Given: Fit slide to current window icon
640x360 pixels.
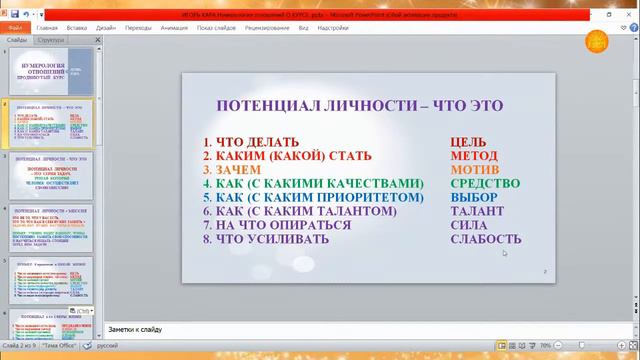Looking at the screenshot, I should 633,346.
